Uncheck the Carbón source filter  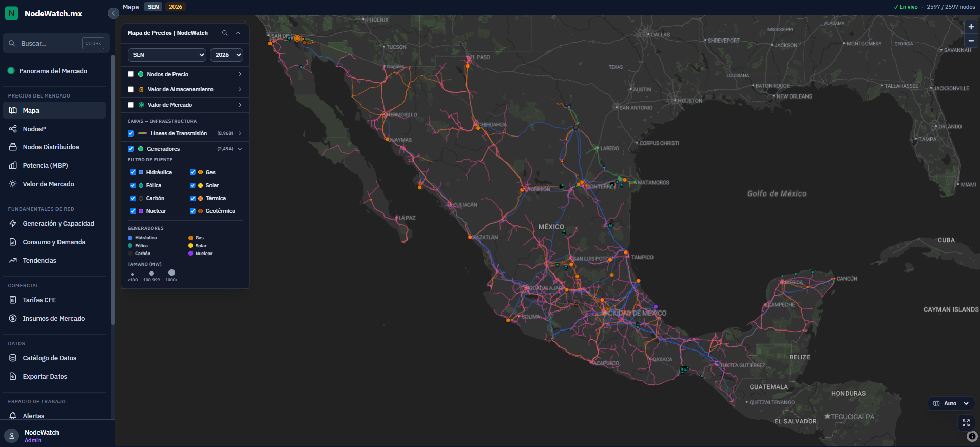[x=133, y=198]
